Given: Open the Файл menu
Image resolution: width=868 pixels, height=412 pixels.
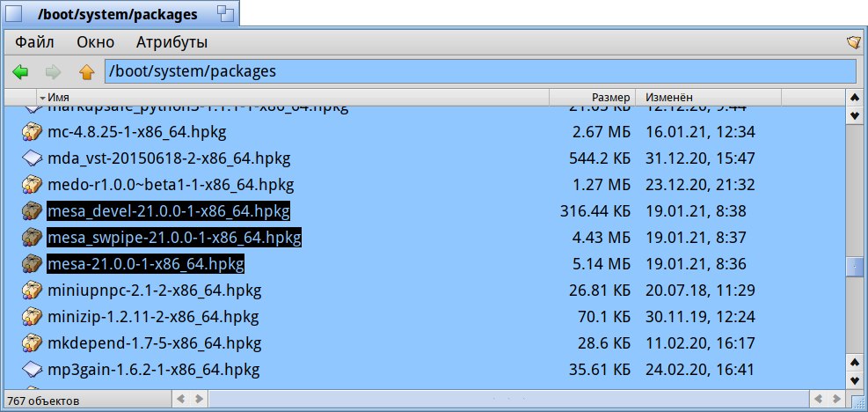Looking at the screenshot, I should (x=34, y=42).
